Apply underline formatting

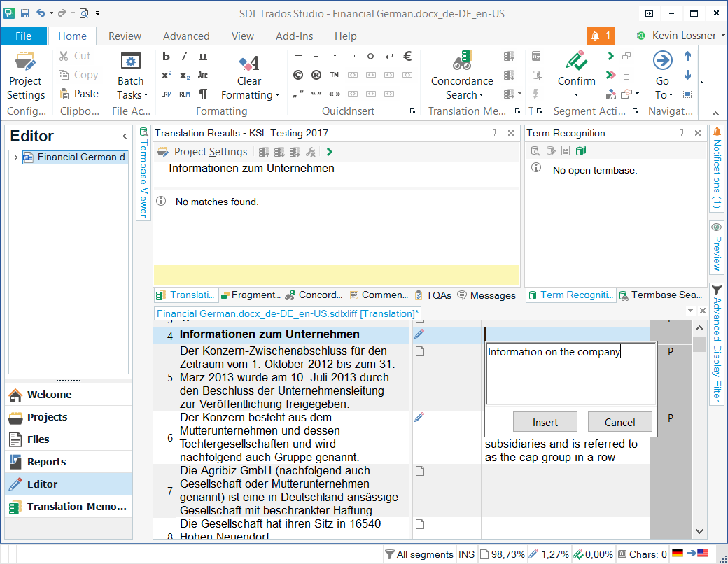pos(203,57)
